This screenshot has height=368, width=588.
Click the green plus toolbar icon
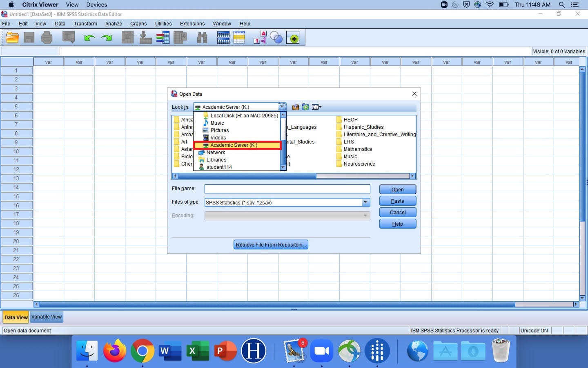[x=293, y=38]
